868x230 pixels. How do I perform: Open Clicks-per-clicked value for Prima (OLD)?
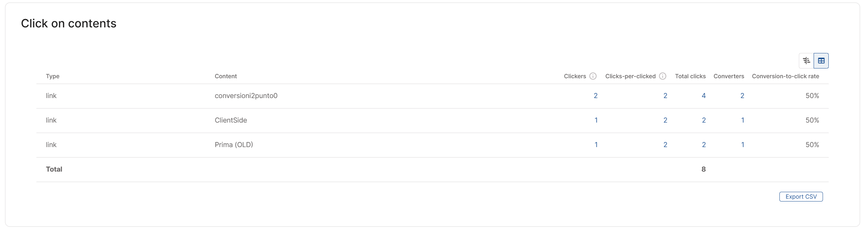click(x=665, y=145)
